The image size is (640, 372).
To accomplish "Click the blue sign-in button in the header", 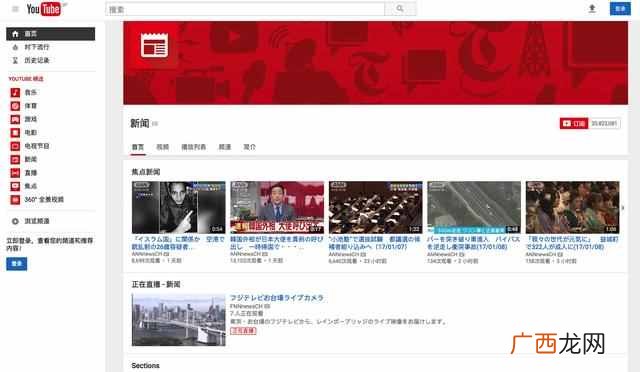I will pyautogui.click(x=620, y=9).
